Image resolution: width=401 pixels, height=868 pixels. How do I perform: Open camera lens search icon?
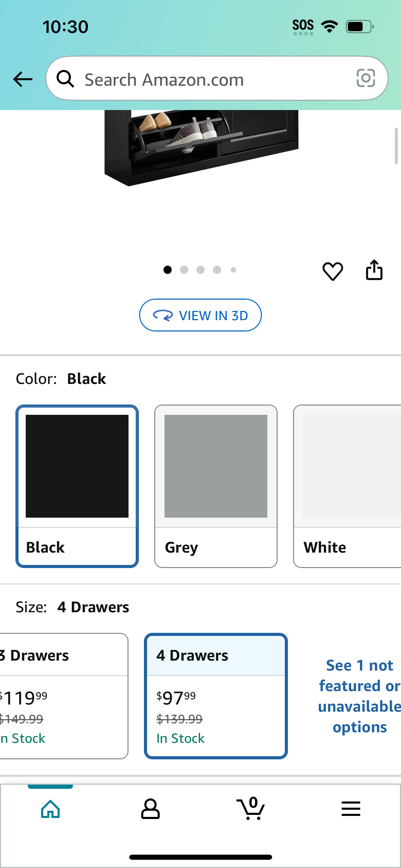(366, 78)
